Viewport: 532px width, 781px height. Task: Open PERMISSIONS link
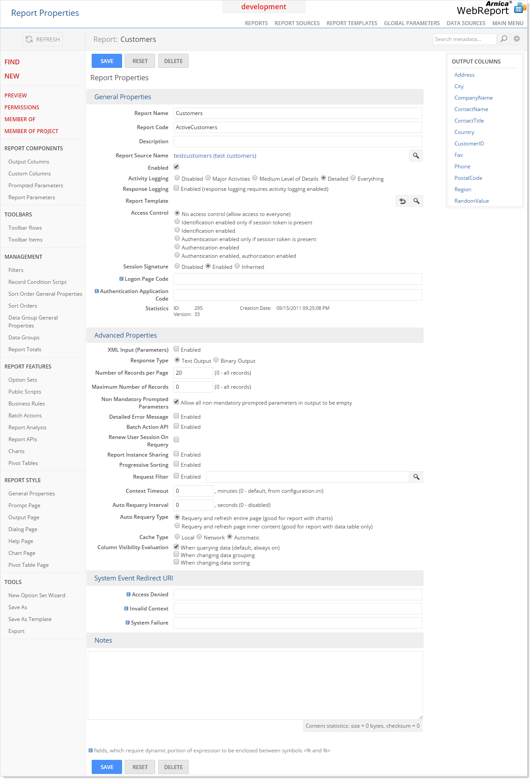pyautogui.click(x=22, y=108)
